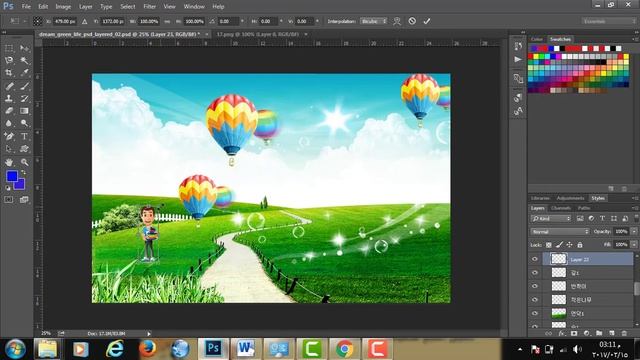640x360 pixels.
Task: Open the Opacity slider dropdown arrow
Action: click(x=634, y=231)
